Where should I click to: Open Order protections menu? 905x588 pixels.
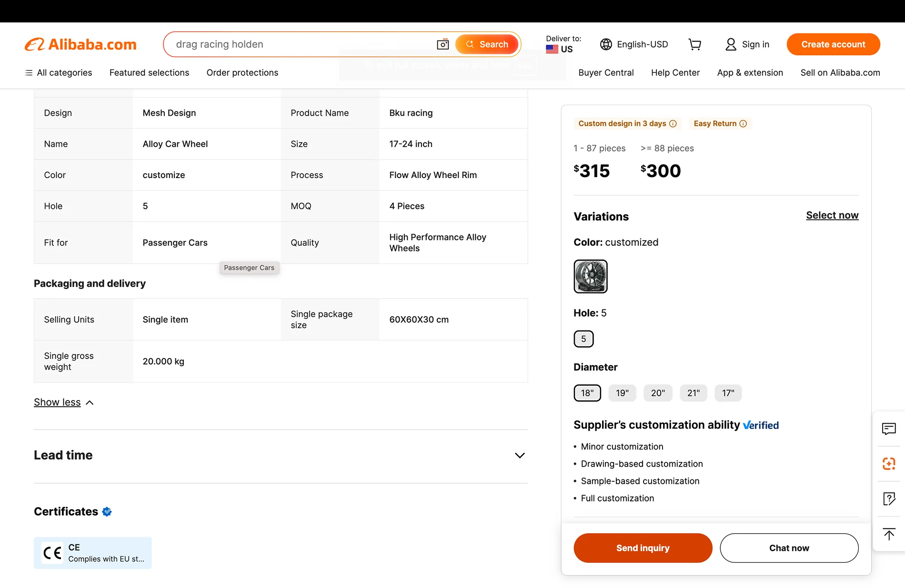tap(242, 72)
